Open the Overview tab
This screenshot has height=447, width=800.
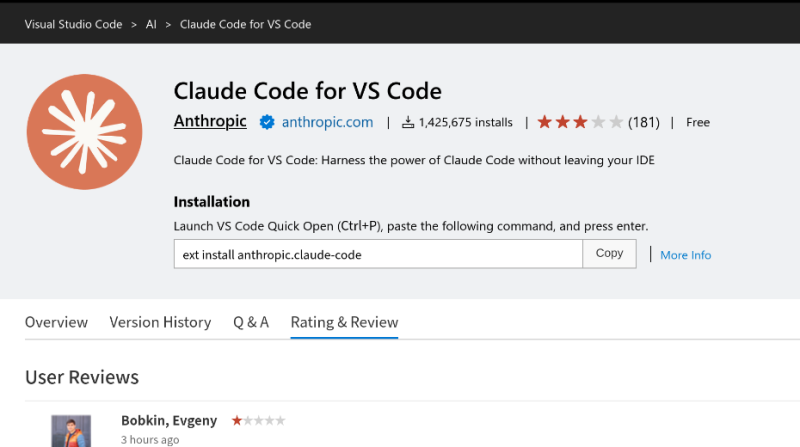point(56,322)
